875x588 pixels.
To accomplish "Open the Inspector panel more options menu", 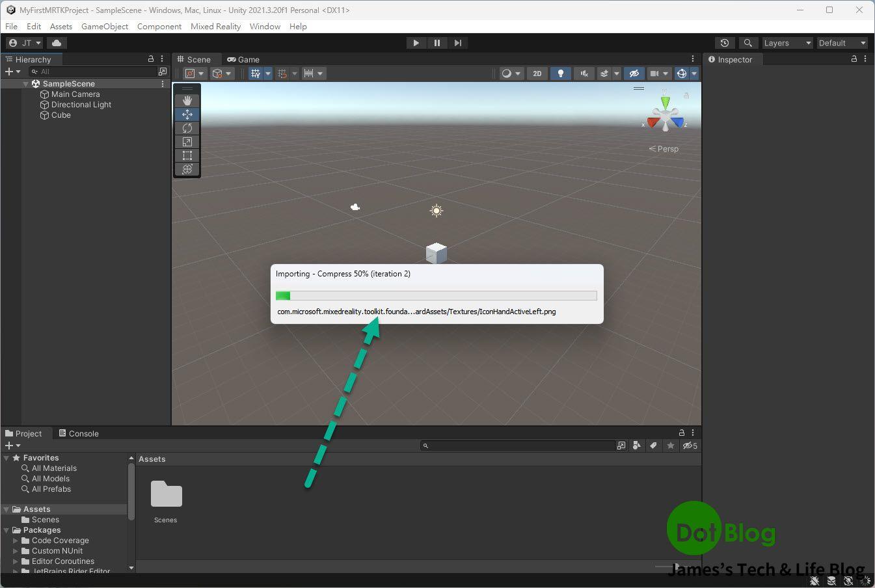I will tap(865, 59).
